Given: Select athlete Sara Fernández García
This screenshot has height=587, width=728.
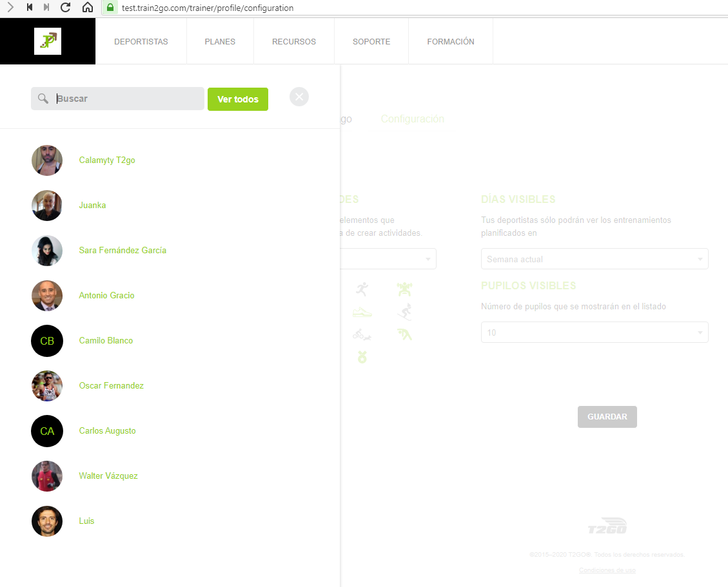Looking at the screenshot, I should click(x=123, y=251).
